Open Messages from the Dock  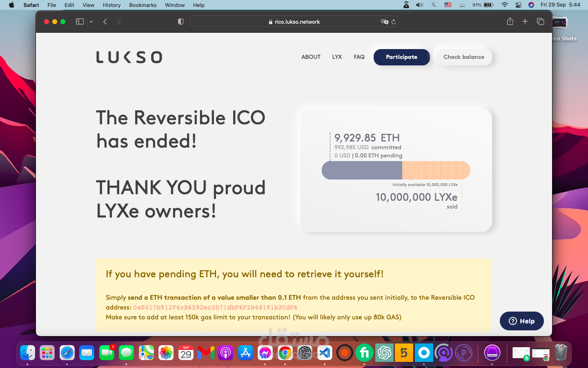click(126, 352)
